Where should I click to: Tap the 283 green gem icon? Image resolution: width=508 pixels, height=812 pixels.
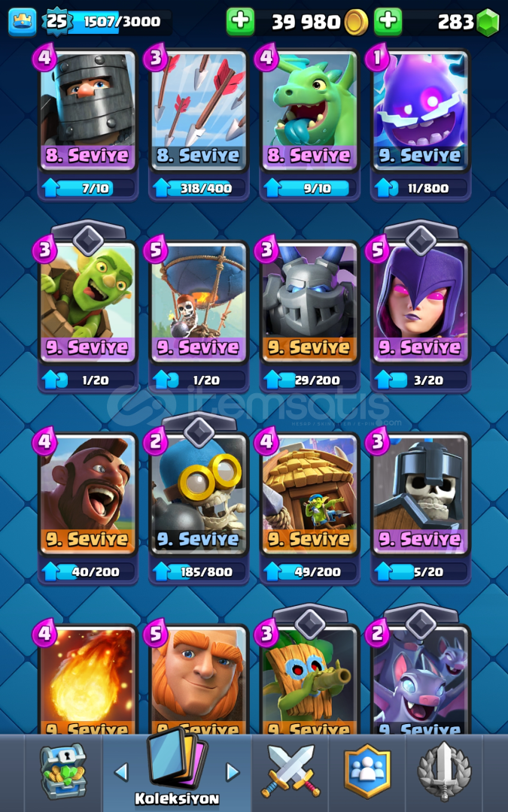(x=487, y=23)
